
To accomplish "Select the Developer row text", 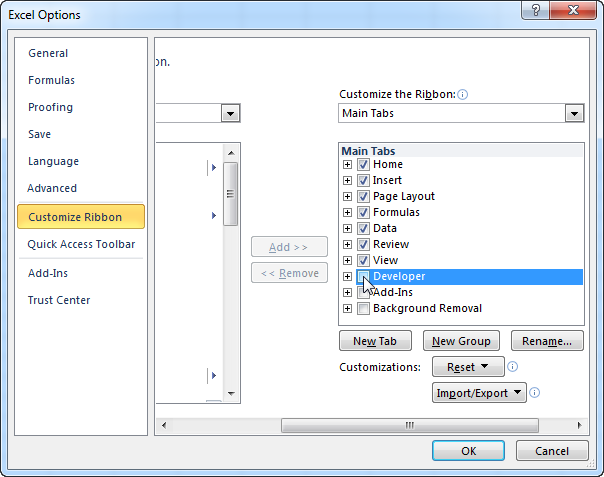I will (x=399, y=276).
